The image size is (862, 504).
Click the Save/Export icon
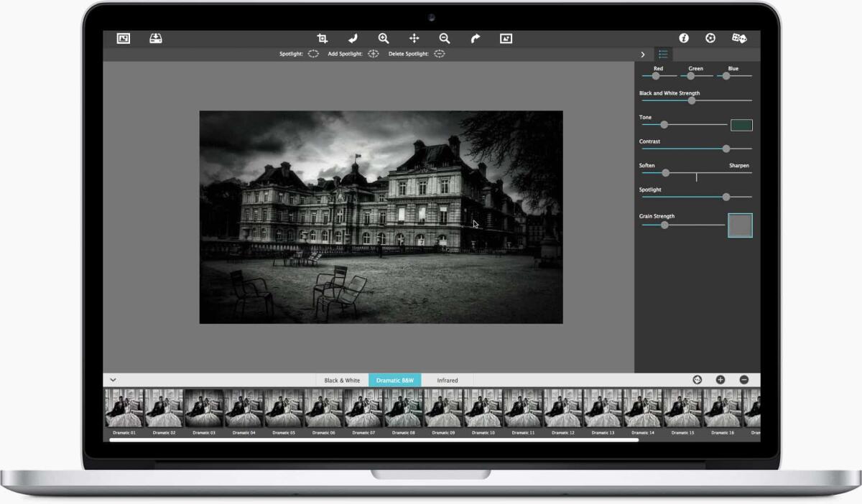tap(155, 38)
